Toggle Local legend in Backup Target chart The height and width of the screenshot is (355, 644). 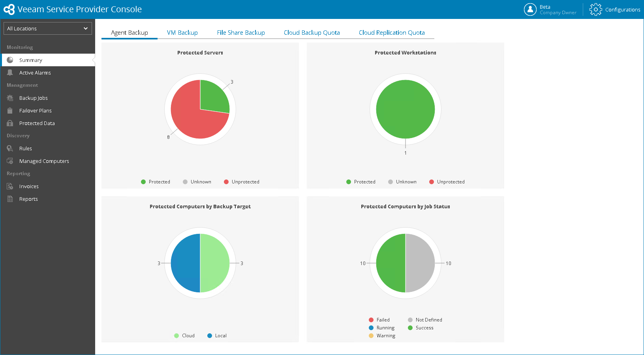(217, 336)
